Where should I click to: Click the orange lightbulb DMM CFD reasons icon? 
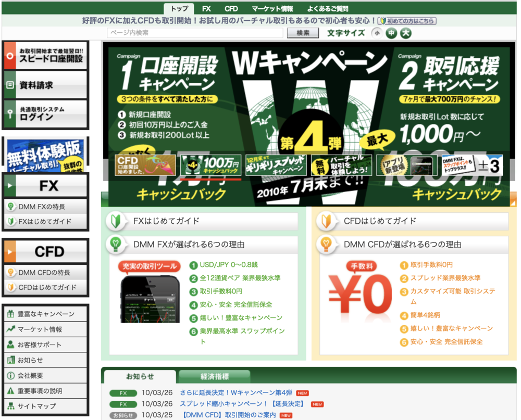tap(326, 245)
